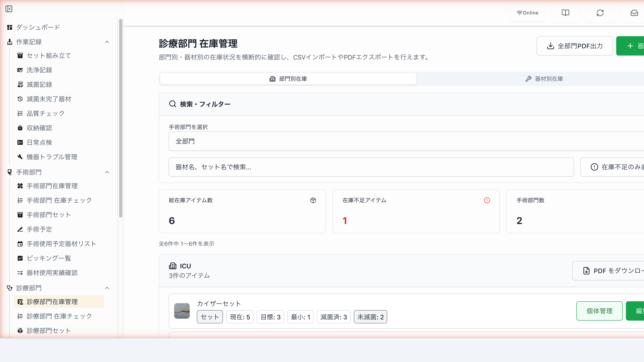Collapse the 手術部門 section chevron
Screen dimensions: 644x362
click(x=107, y=172)
